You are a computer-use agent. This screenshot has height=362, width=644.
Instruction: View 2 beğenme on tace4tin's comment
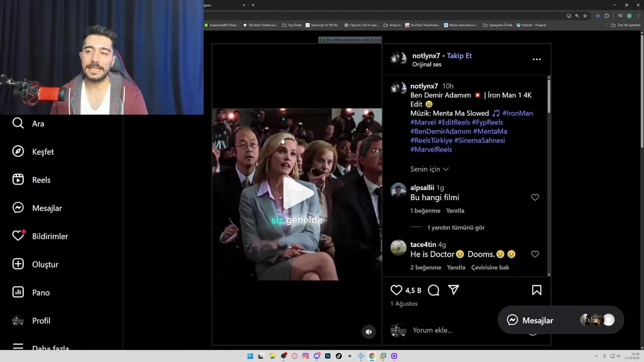click(x=426, y=267)
